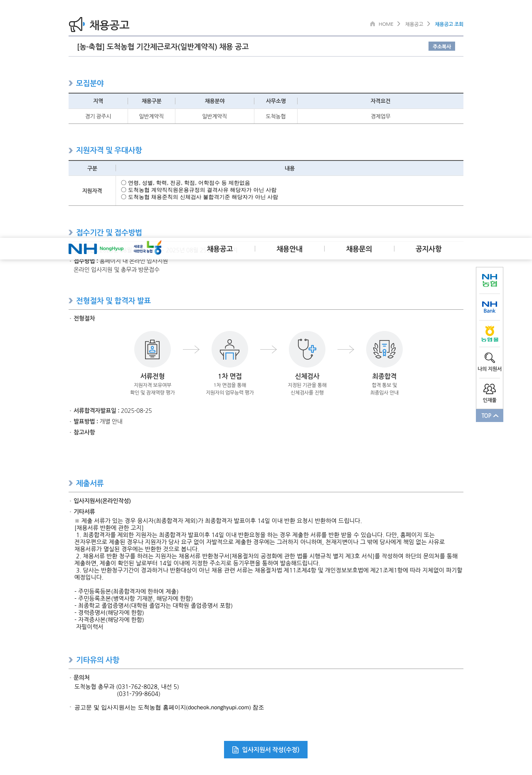
Task: Click the 지원자격 및 우대사항 heading
Action: point(109,150)
